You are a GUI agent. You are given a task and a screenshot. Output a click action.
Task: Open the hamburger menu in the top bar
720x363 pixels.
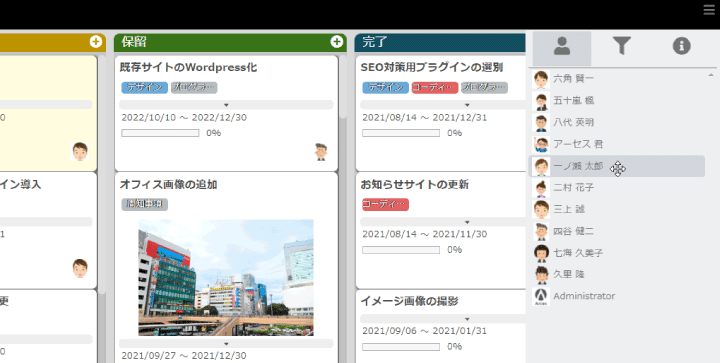coord(709,10)
